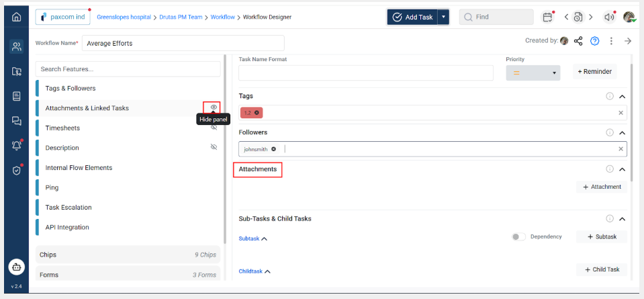Viewport: 644px width, 299px height.
Task: Hide the Attachments & Linked Tasks panel
Action: tap(214, 108)
